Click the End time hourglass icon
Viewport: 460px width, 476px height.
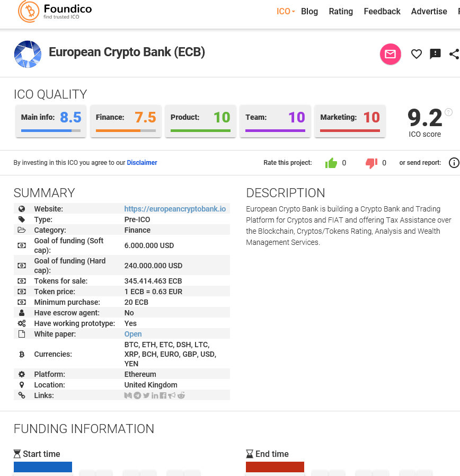click(250, 454)
